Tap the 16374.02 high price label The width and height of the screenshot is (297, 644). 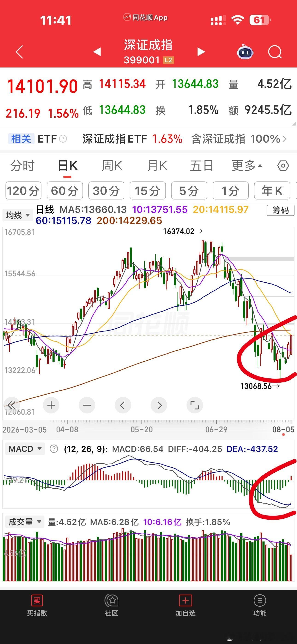183,231
